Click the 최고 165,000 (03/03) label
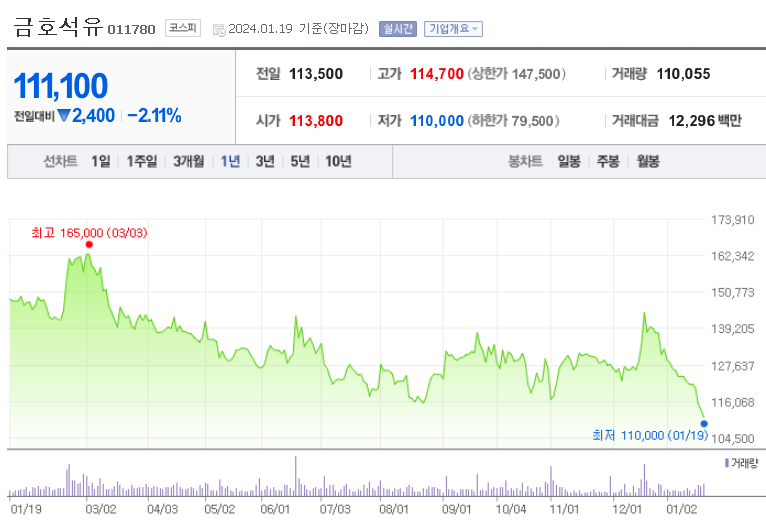Viewport: 766px width, 532px height. click(89, 233)
